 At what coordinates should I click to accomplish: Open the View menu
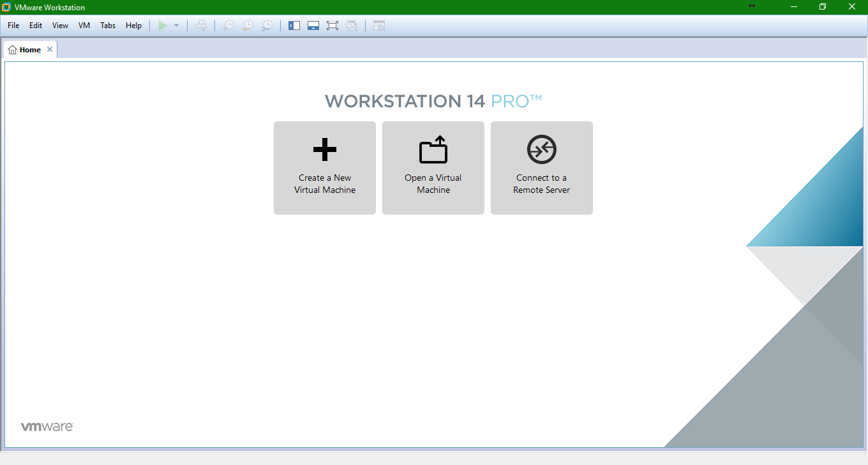[60, 26]
